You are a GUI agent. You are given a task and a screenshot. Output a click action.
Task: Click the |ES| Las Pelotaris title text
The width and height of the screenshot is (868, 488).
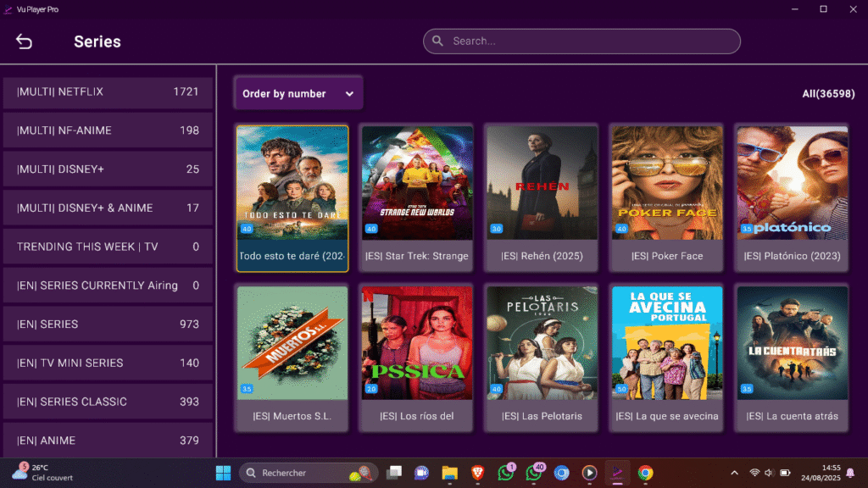pos(542,416)
